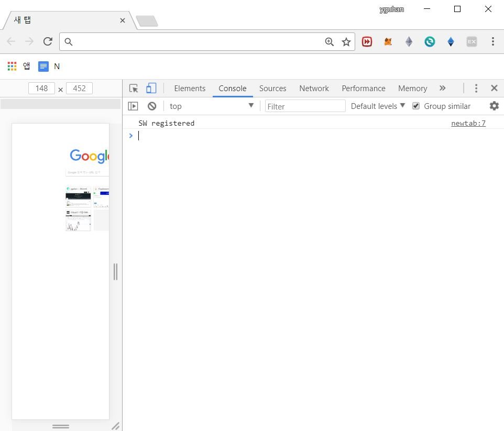Screen dimensions: 504x431
Task: Click the zoom magnifier icon in address bar
Action: click(329, 42)
